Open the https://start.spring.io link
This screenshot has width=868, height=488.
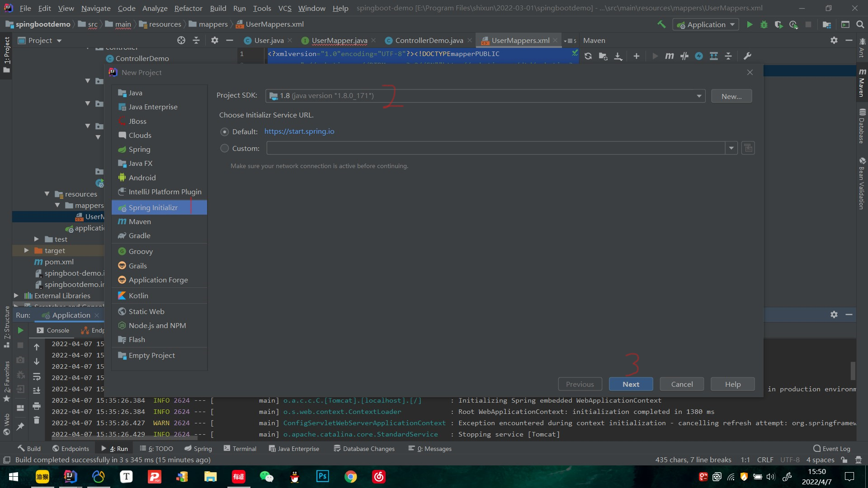[299, 131]
